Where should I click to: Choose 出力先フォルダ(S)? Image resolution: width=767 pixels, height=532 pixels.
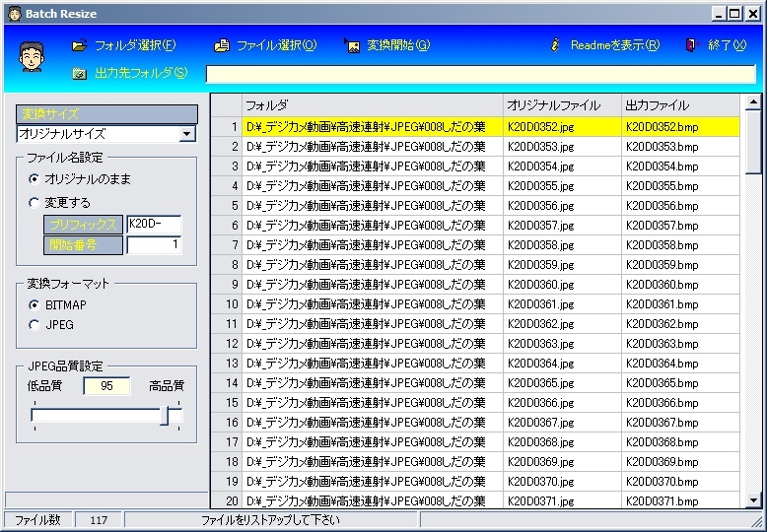point(141,73)
